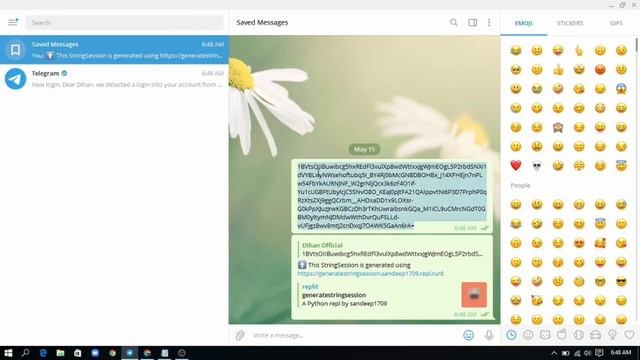Jump to the food emoji category
The height and width of the screenshot is (360, 640).
coord(562,335)
